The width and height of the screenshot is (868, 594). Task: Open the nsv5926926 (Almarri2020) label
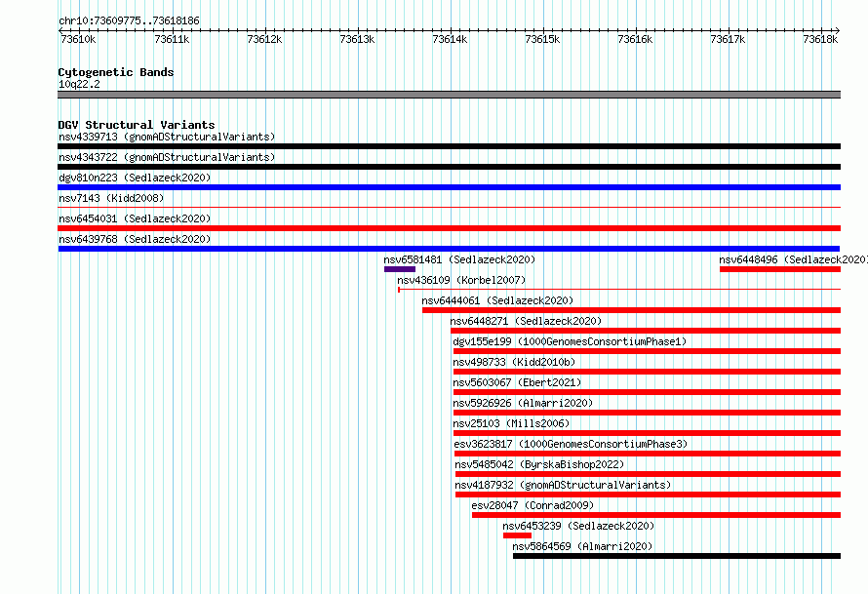[523, 403]
